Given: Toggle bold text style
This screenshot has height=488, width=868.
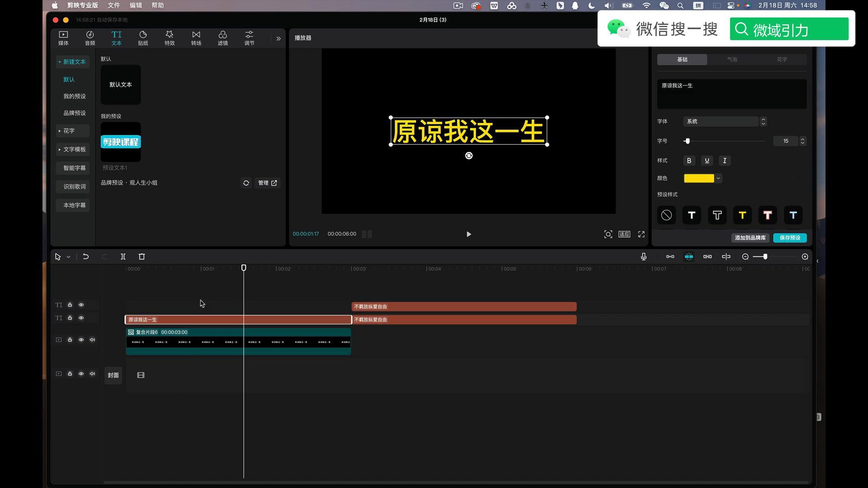Looking at the screenshot, I should point(689,161).
